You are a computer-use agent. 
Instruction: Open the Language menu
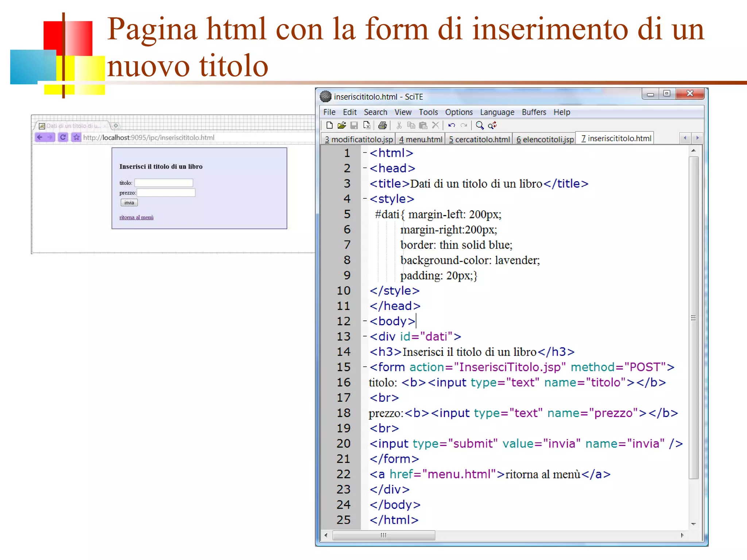497,112
